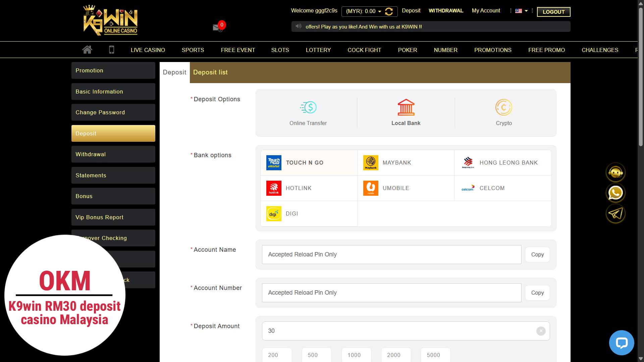644x362 pixels.
Task: Choose the Touch n Go eWallet logo
Action: coord(274,163)
